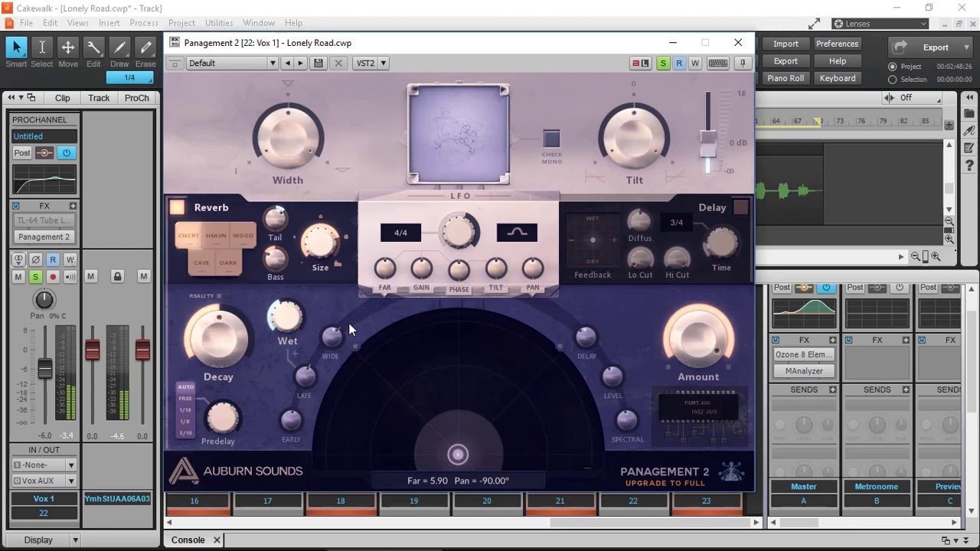Invert phase on Vox 1 strip
The height and width of the screenshot is (551, 980).
click(35, 259)
